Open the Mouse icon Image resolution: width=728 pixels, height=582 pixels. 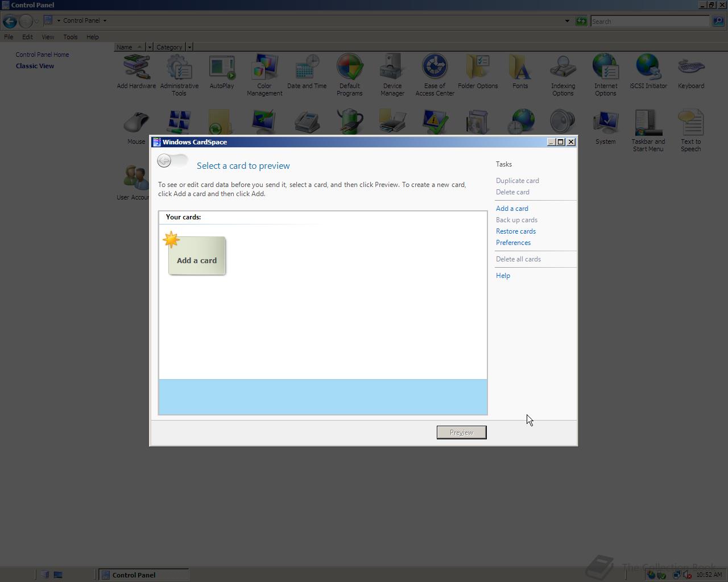136,127
